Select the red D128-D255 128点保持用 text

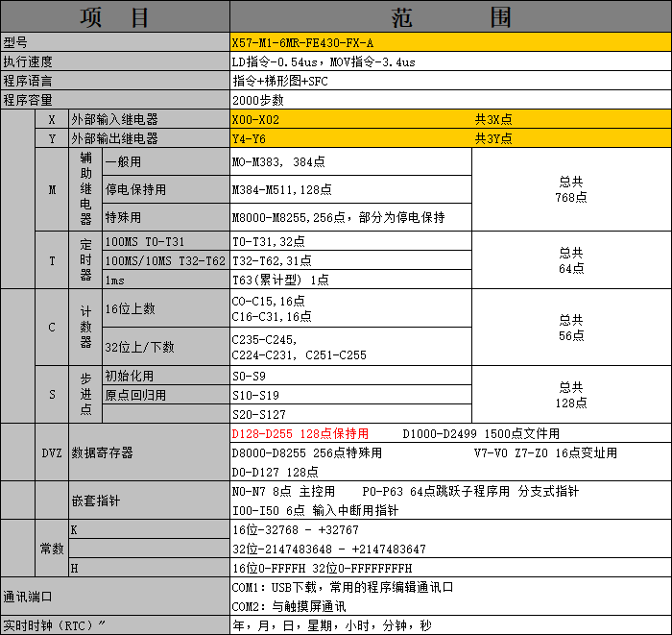coord(300,434)
